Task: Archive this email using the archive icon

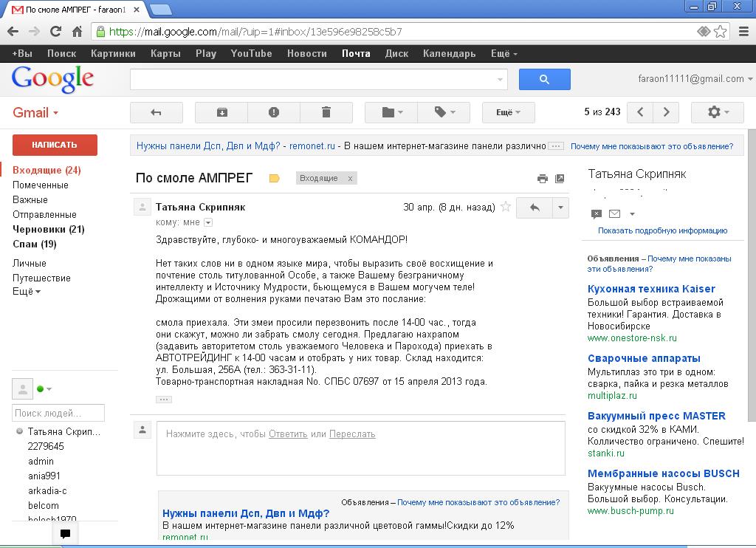Action: pos(221,112)
